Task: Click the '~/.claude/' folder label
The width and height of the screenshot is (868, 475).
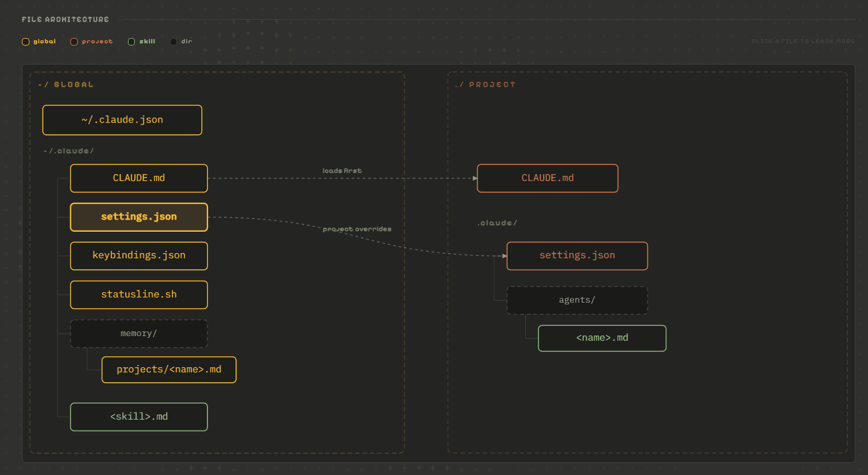Action: 69,151
